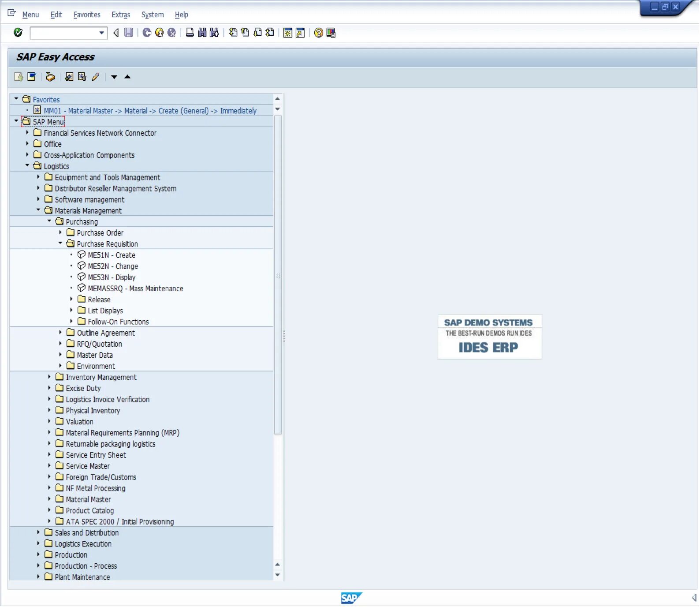Select the Plant Maintenance folder
700x607 pixels.
tap(82, 577)
